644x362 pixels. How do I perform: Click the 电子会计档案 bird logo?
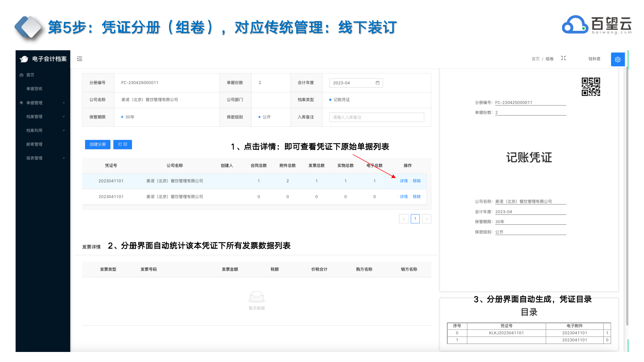pyautogui.click(x=24, y=59)
